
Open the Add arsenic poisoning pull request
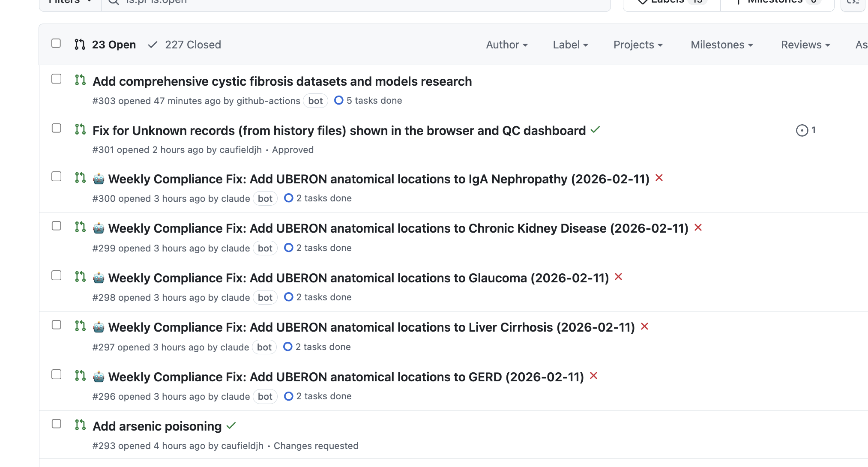click(157, 426)
